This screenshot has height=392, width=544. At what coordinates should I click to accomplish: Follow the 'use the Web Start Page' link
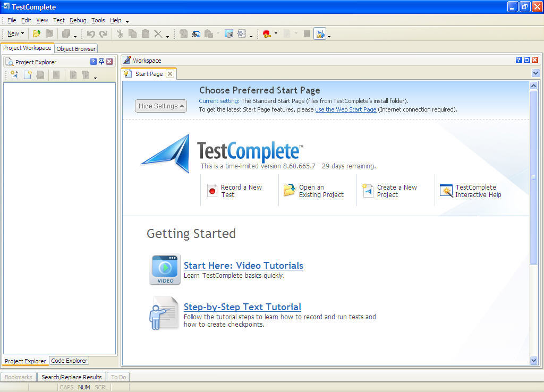click(345, 109)
